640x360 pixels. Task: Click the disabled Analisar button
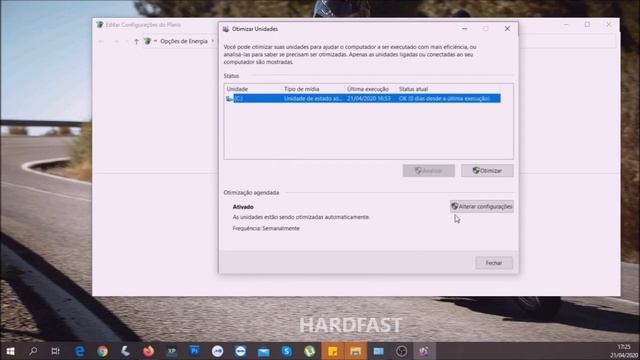429,171
